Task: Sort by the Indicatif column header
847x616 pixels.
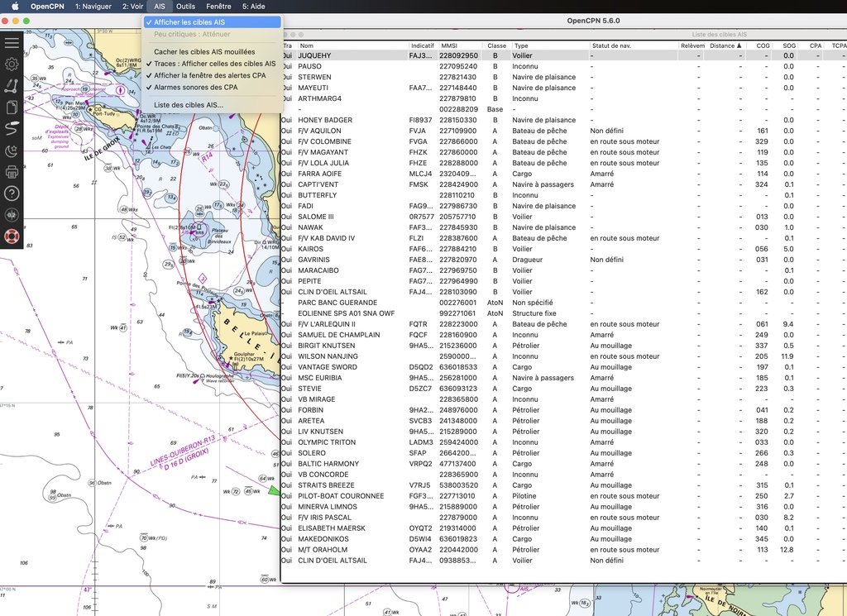Action: [423, 45]
